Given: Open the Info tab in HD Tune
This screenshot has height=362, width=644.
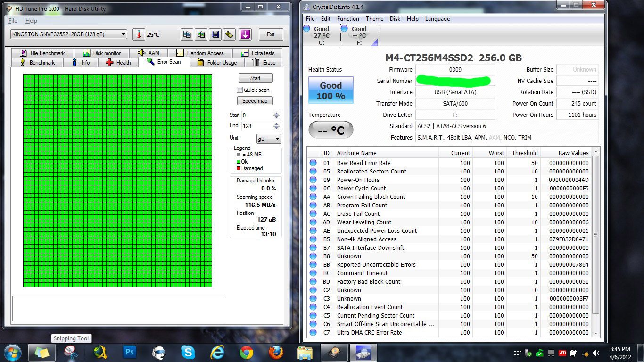Looking at the screenshot, I should tap(80, 63).
